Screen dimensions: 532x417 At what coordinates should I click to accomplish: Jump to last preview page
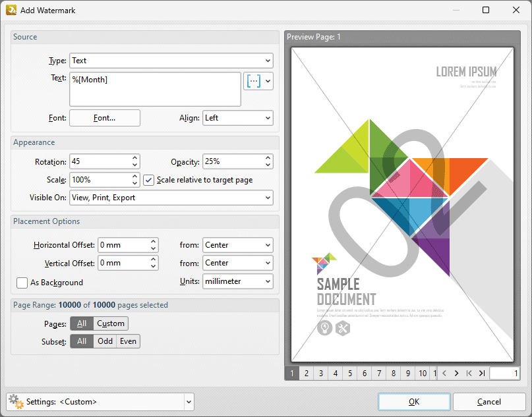click(x=482, y=374)
